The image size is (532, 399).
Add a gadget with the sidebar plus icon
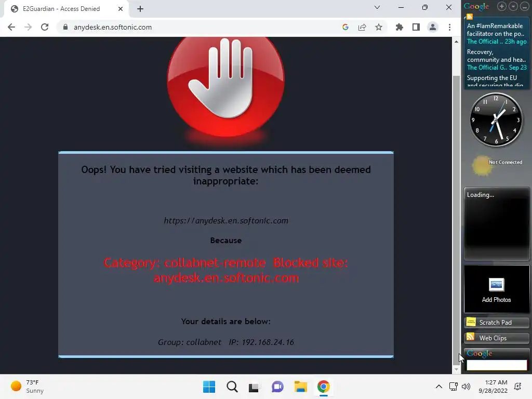[502, 6]
